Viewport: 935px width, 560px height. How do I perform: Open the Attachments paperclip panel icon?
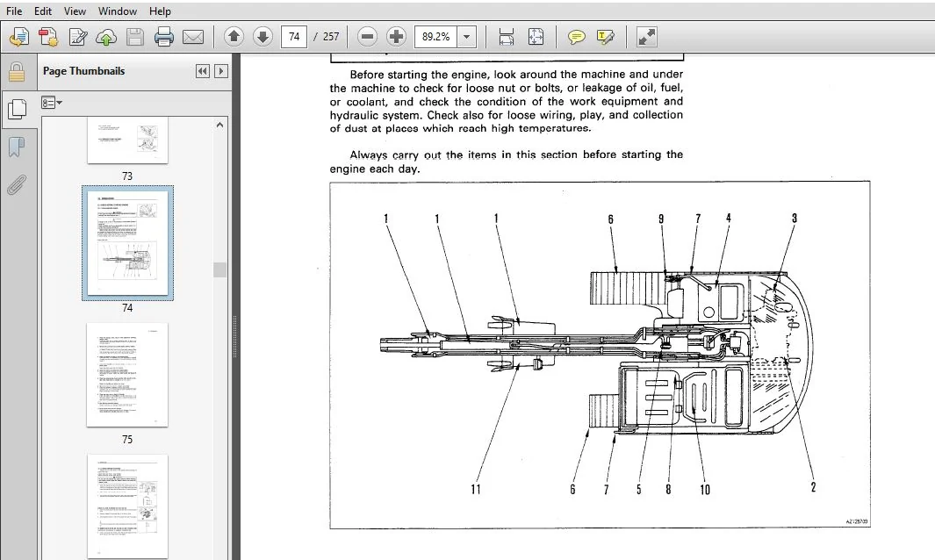point(17,184)
